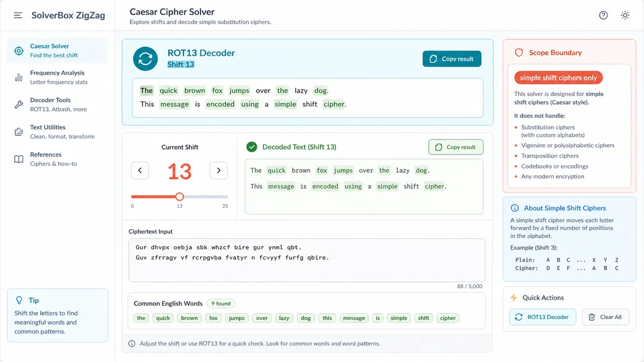The width and height of the screenshot is (644, 362).
Task: Click the SolverBox ZigZag title
Action: click(68, 16)
